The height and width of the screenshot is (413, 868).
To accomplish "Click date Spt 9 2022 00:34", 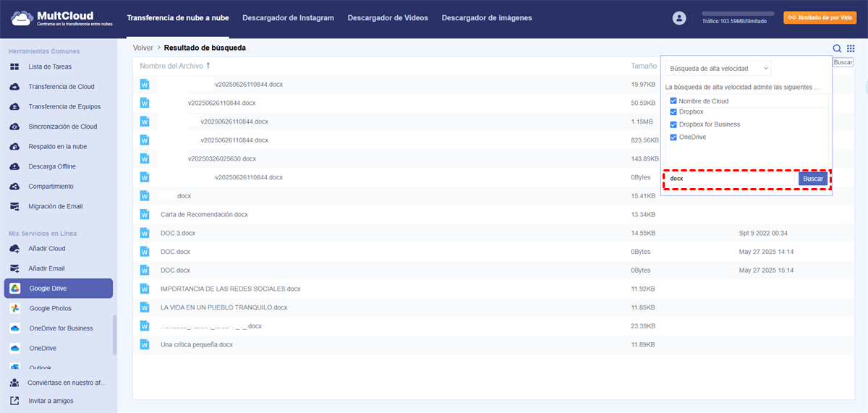I will coord(763,233).
